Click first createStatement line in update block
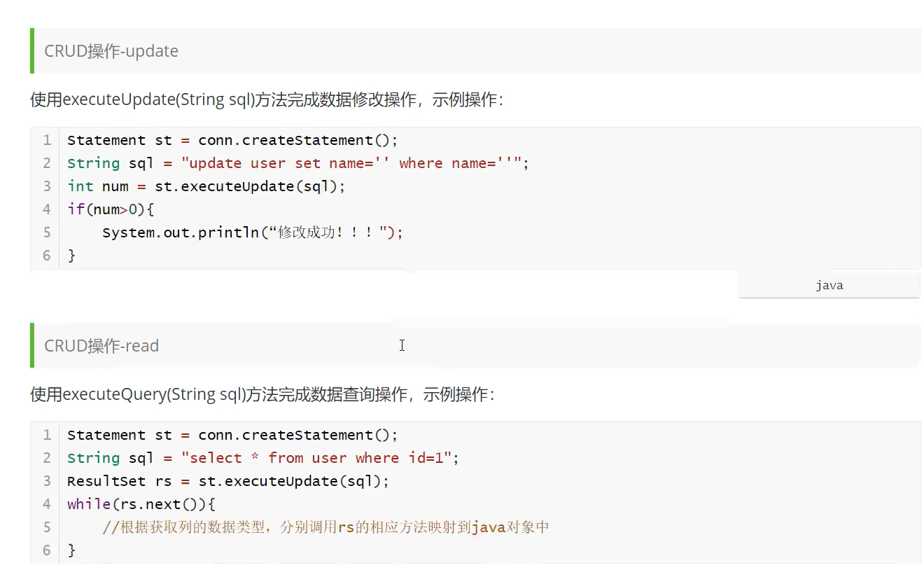The height and width of the screenshot is (570, 924). (x=232, y=140)
